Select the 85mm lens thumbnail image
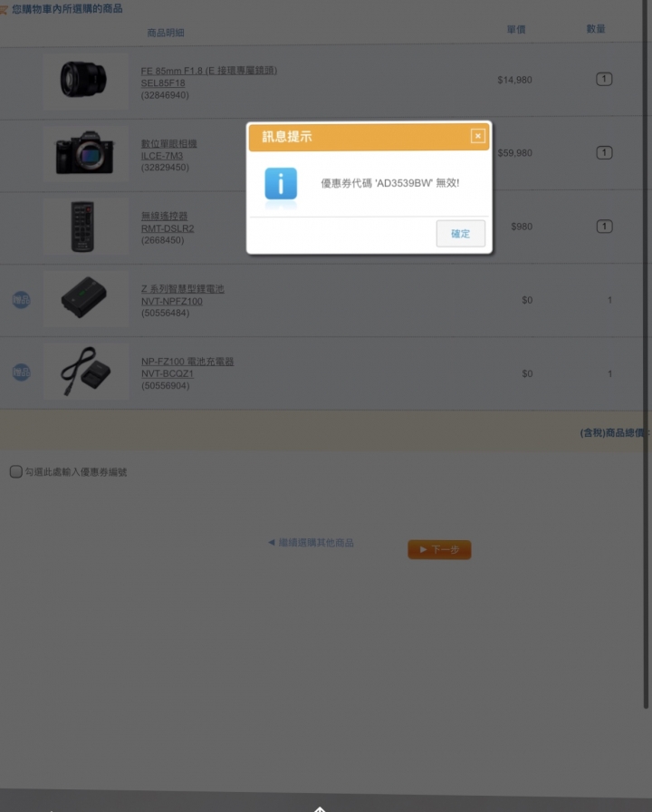 coord(85,81)
